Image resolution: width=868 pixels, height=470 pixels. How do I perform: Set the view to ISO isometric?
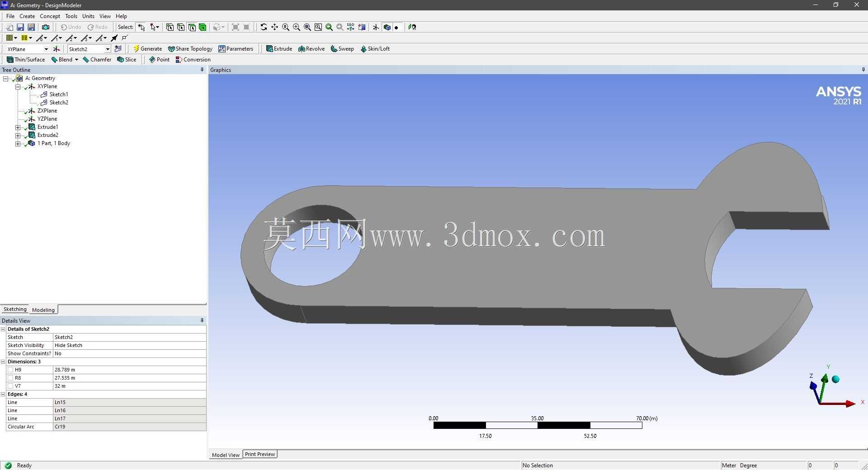tap(351, 27)
